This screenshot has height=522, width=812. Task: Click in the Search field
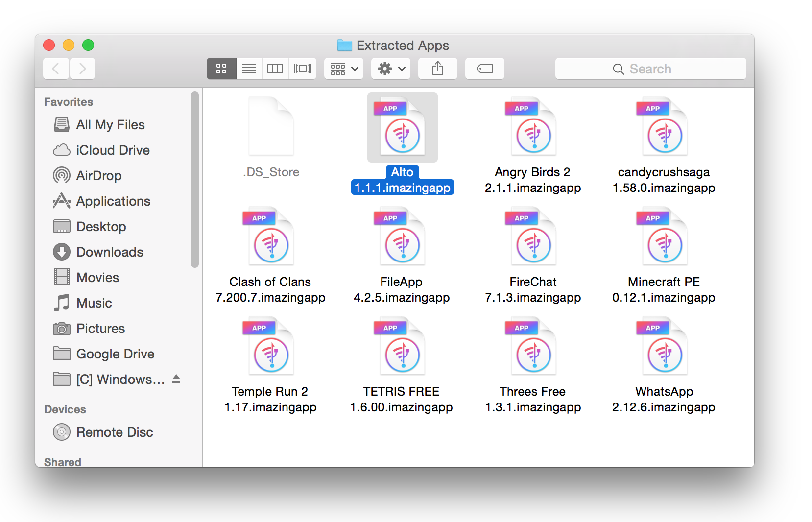tap(650, 69)
